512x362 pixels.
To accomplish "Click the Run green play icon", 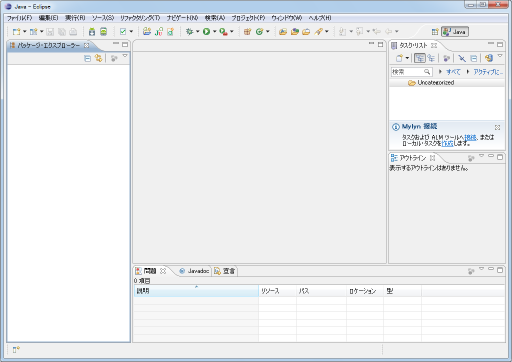I will pos(206,32).
